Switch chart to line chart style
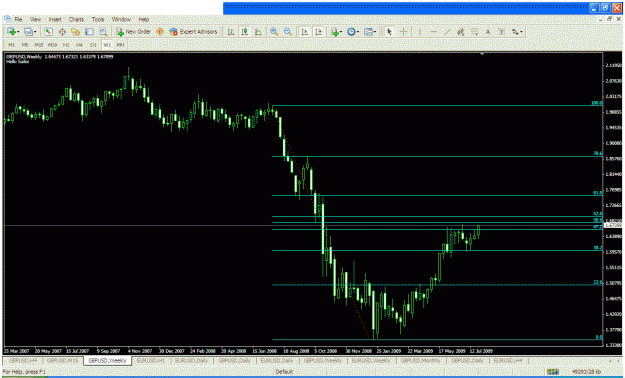 click(258, 32)
